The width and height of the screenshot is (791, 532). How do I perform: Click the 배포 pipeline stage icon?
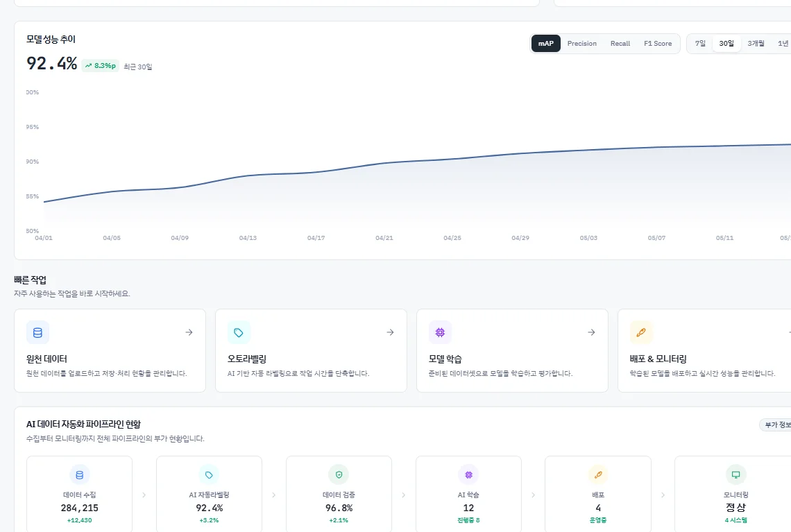pos(598,475)
